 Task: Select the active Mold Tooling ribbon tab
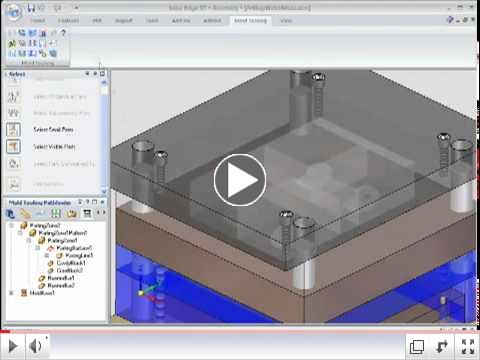[250, 21]
